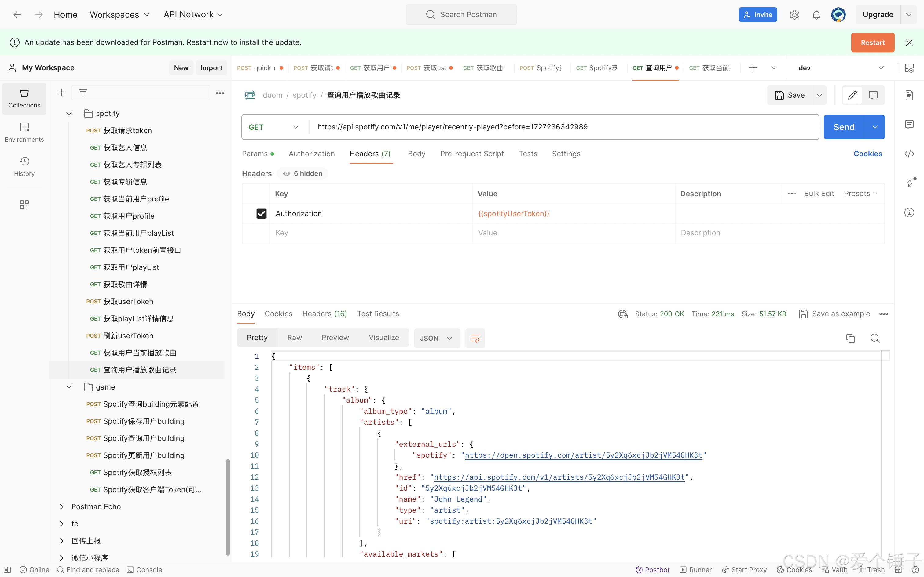Open the Environments sidebar panel
The width and height of the screenshot is (924, 577).
[24, 132]
